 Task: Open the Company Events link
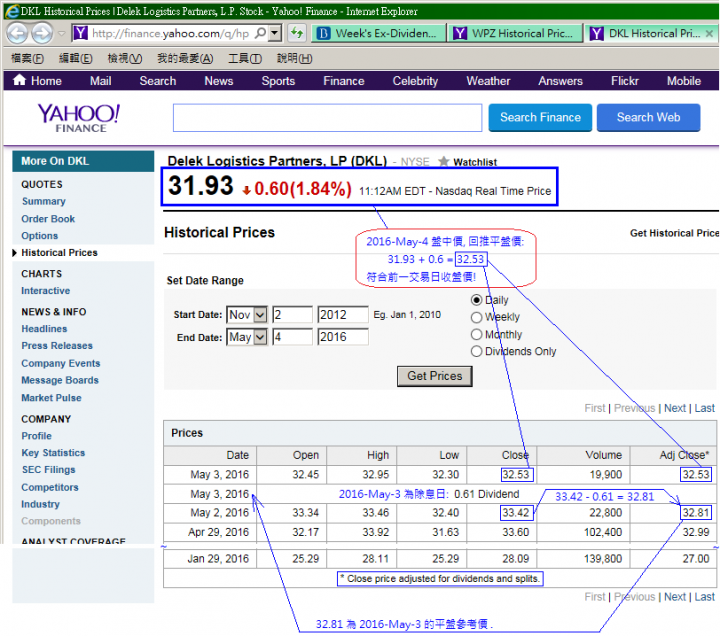[61, 363]
